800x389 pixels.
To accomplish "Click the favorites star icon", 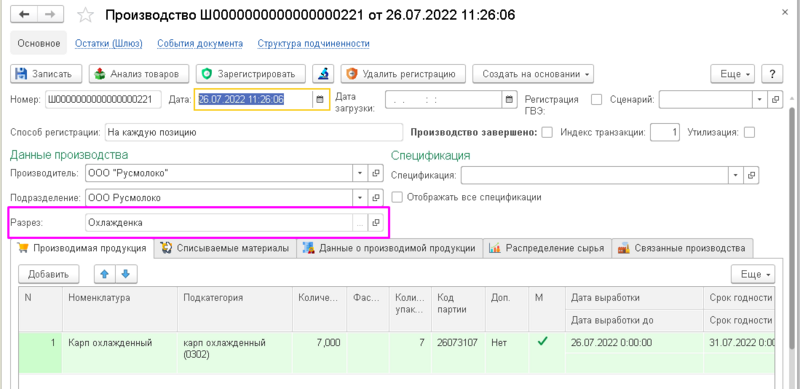I will [85, 15].
